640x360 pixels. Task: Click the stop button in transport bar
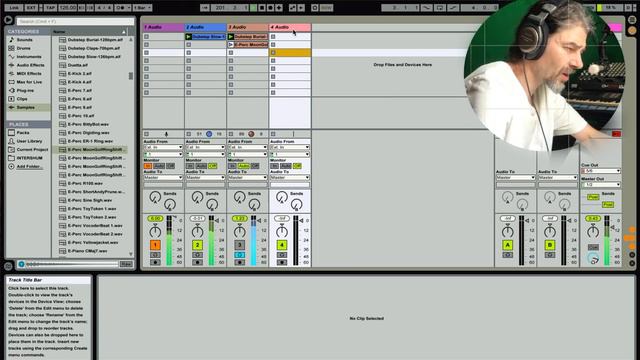pos(262,8)
